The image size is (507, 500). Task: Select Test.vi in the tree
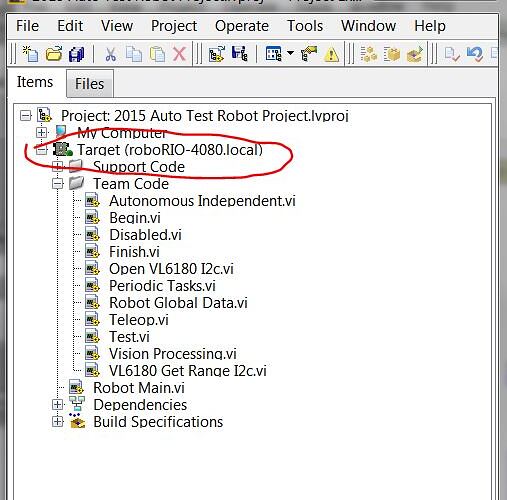coord(129,337)
